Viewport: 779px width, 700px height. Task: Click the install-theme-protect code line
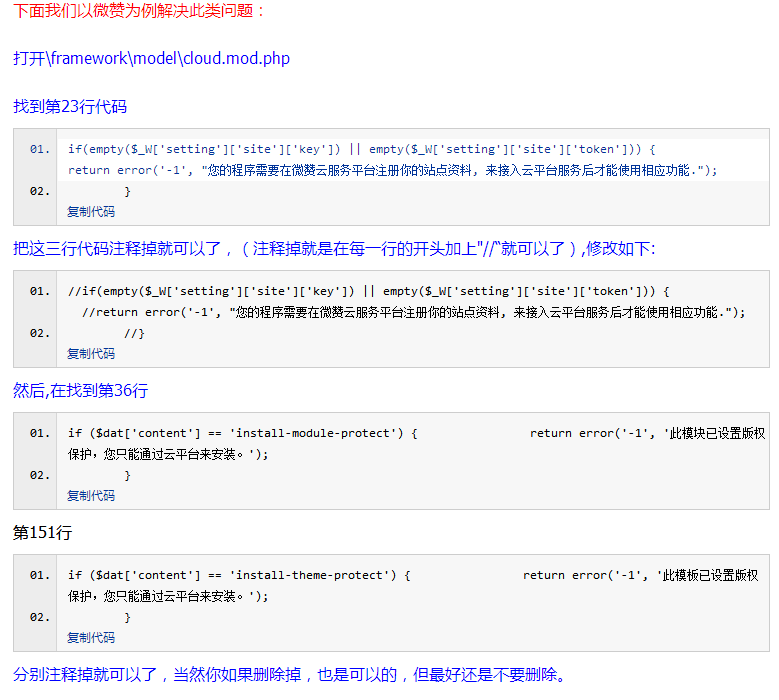pyautogui.click(x=413, y=575)
